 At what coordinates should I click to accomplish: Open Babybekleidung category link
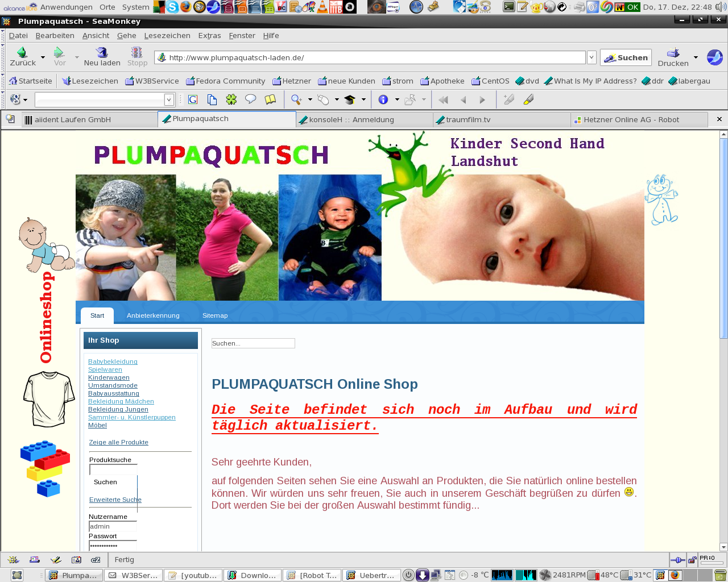[113, 361]
